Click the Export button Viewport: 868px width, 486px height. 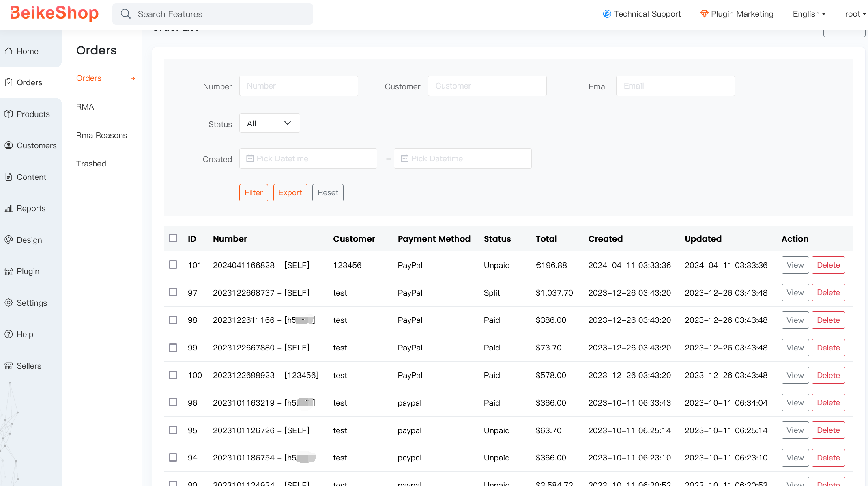pos(290,193)
